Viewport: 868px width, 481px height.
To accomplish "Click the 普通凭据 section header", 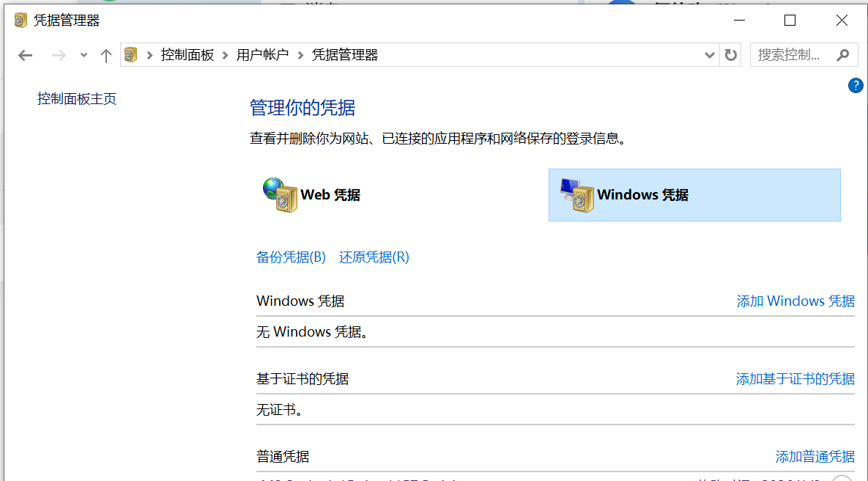I will (x=282, y=456).
